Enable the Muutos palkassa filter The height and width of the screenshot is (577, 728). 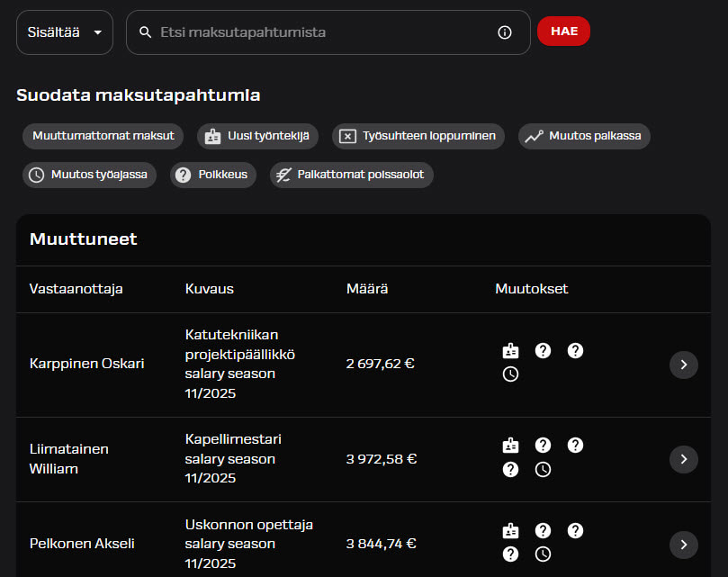pyautogui.click(x=584, y=136)
